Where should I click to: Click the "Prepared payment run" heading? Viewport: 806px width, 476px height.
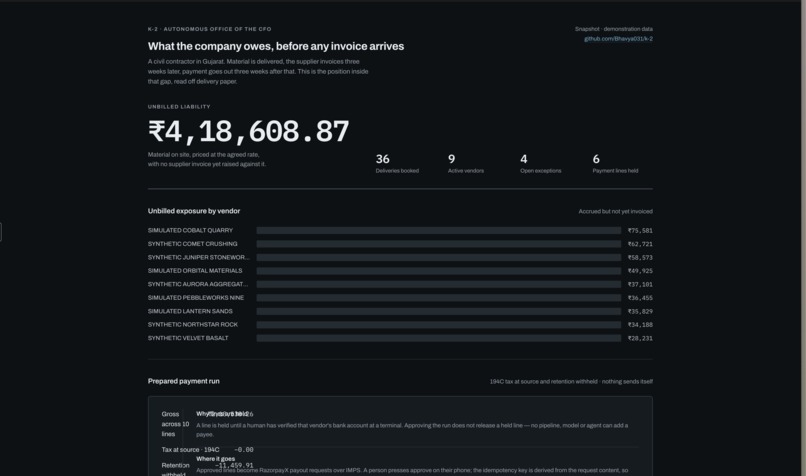pos(184,381)
